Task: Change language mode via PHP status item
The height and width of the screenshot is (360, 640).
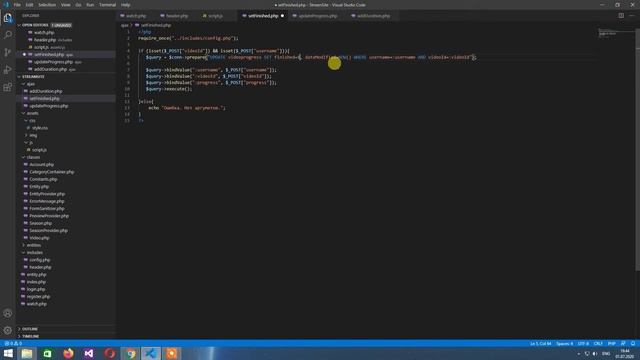Action: pyautogui.click(x=611, y=344)
